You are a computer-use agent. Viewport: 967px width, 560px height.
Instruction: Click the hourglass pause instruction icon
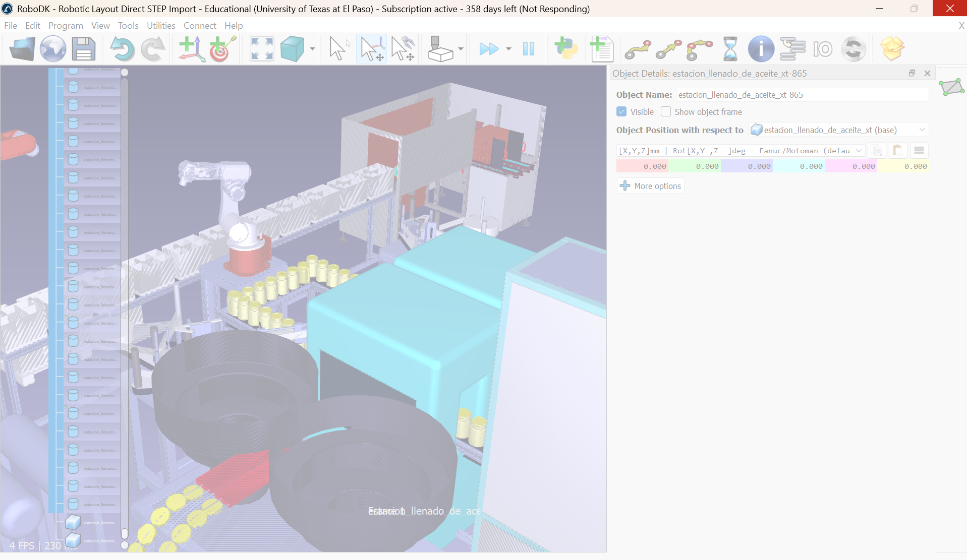[730, 49]
